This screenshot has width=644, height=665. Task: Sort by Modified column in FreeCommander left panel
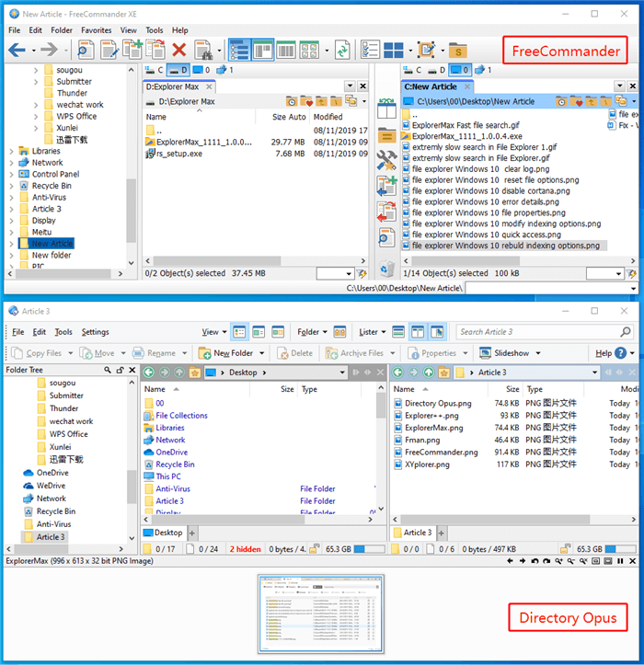coord(328,117)
